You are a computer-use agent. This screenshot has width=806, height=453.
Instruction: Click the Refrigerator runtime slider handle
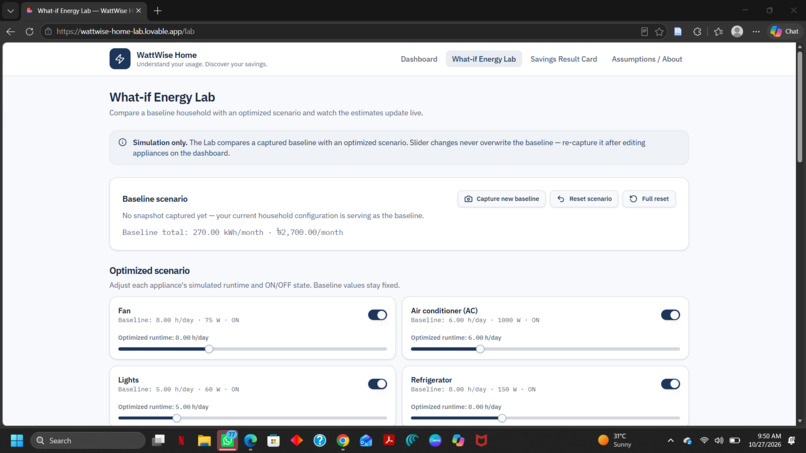pos(502,418)
